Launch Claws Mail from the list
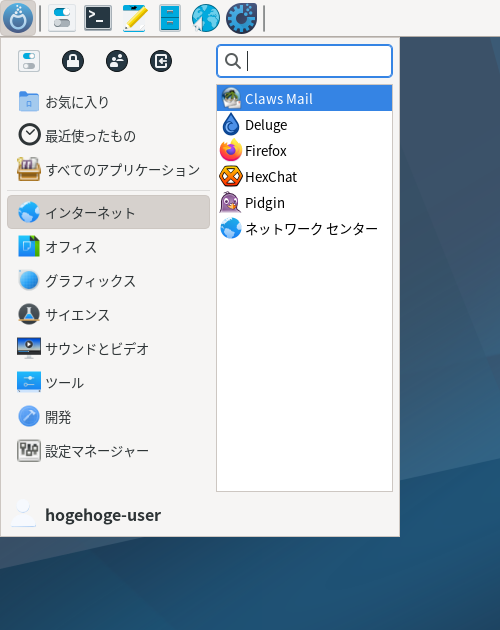The image size is (500, 630). tap(304, 98)
